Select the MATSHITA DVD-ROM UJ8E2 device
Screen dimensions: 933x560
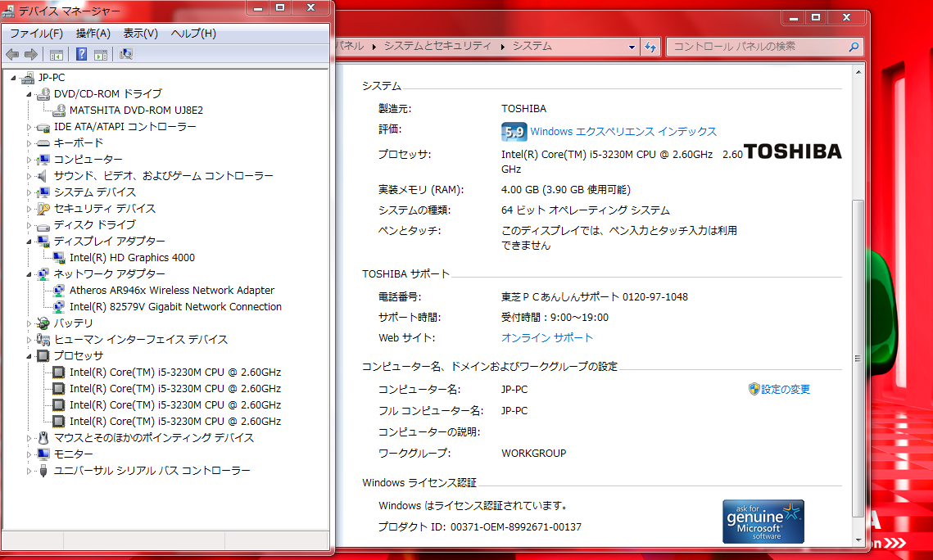pos(136,110)
